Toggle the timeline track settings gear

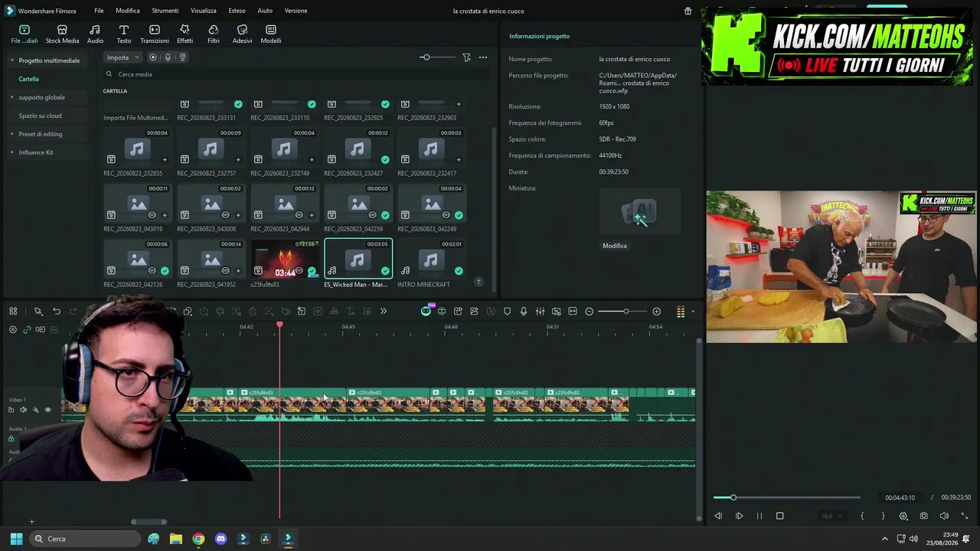coord(13,330)
